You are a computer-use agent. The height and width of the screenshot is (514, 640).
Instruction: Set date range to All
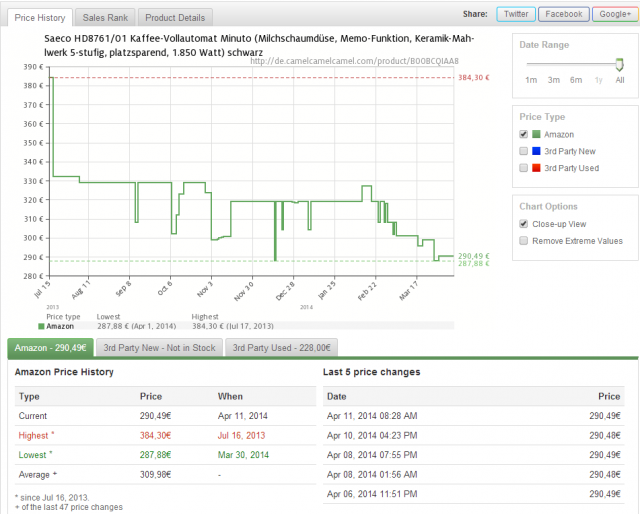pyautogui.click(x=620, y=80)
